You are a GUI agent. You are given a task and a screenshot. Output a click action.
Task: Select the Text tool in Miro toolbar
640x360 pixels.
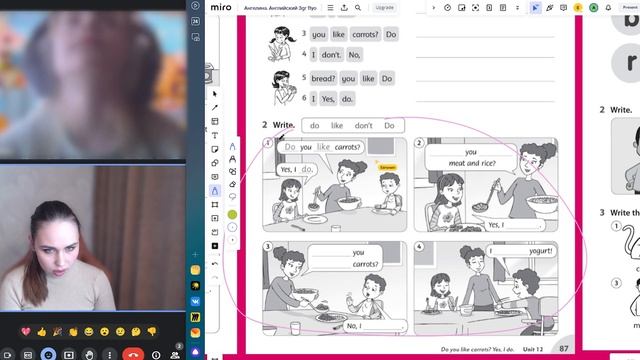pyautogui.click(x=215, y=135)
